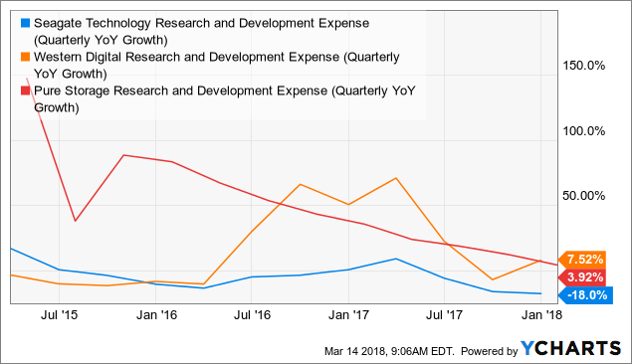The height and width of the screenshot is (364, 632).
Task: Click the Mar 14 2018 timestamp text
Action: [x=389, y=351]
